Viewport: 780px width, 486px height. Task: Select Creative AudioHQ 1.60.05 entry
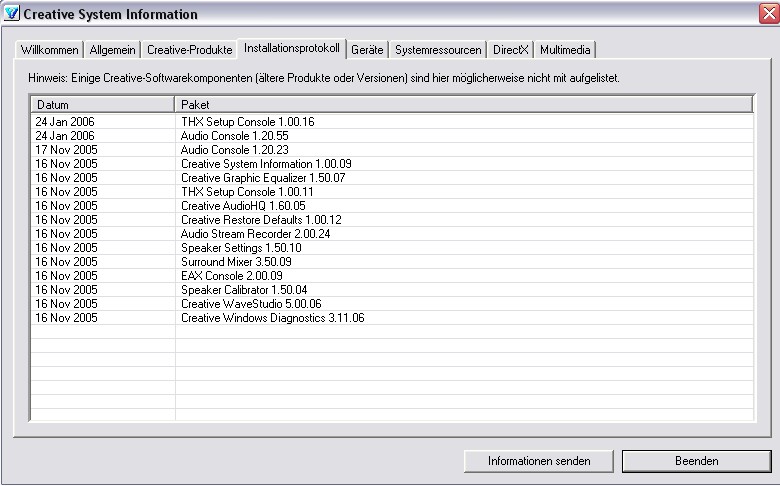392,205
